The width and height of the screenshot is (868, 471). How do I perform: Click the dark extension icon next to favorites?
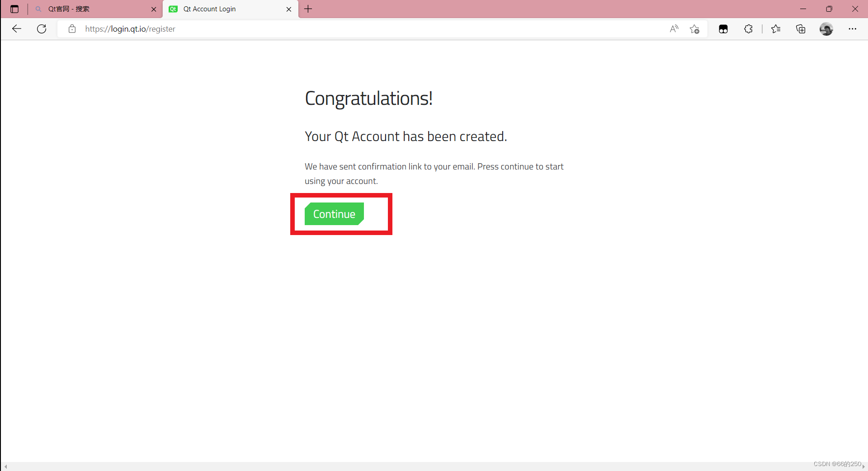click(723, 29)
